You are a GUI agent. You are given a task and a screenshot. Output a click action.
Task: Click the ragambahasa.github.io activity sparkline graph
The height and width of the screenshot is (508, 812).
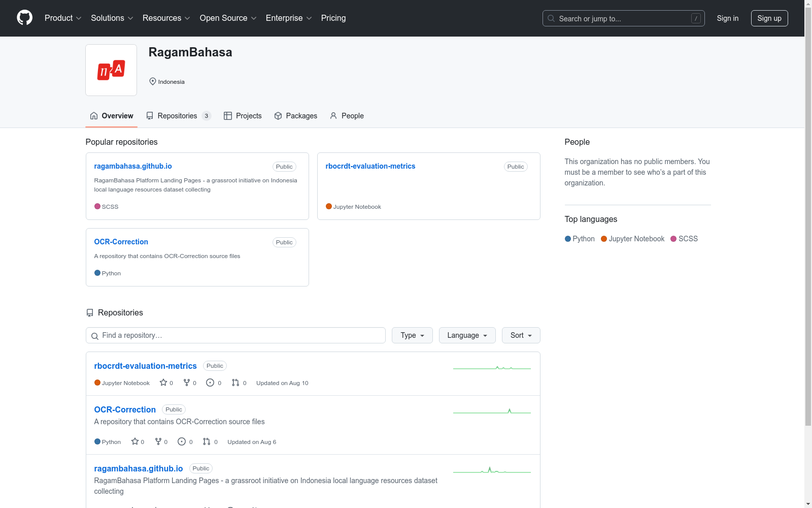click(x=492, y=470)
